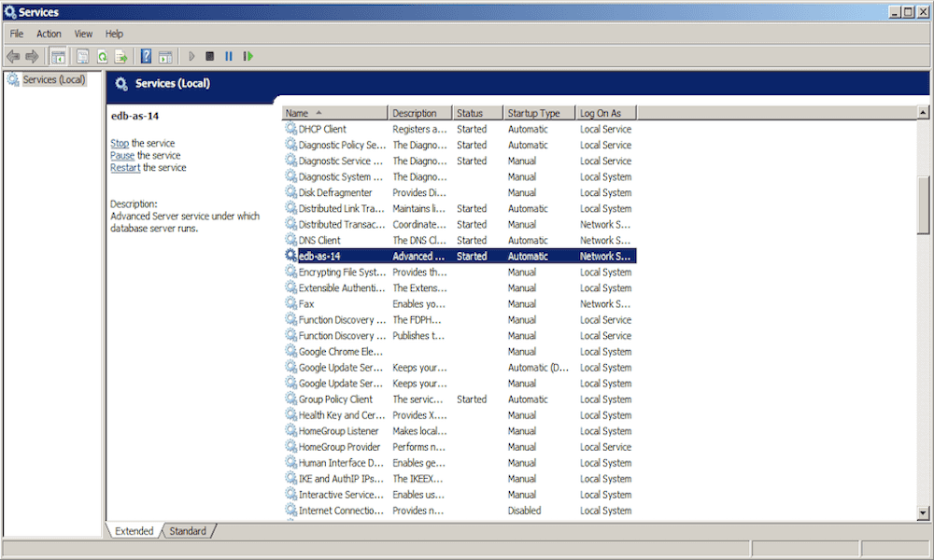This screenshot has width=934, height=560.
Task: Click the Back navigation arrow
Action: (13, 56)
